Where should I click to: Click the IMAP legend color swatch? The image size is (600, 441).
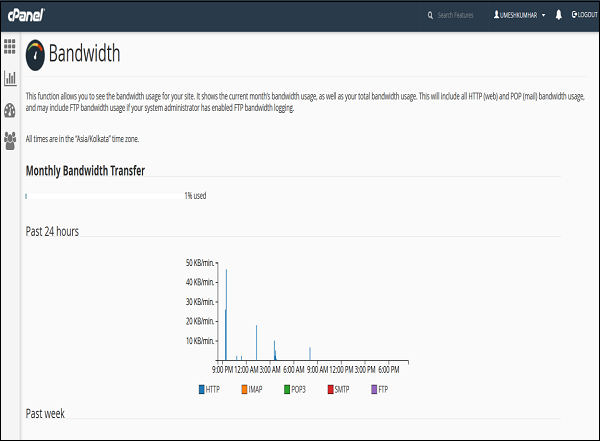(x=244, y=388)
